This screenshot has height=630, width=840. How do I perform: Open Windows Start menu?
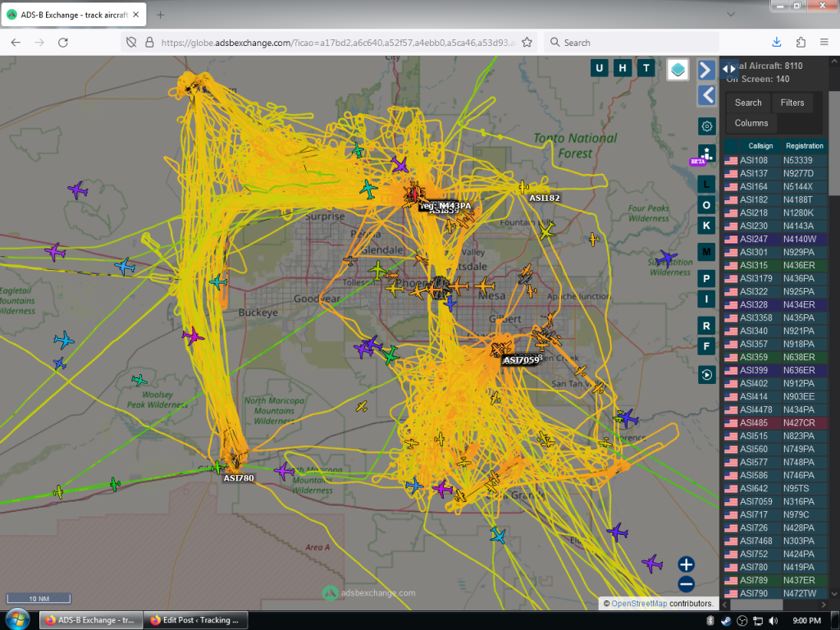click(x=16, y=620)
